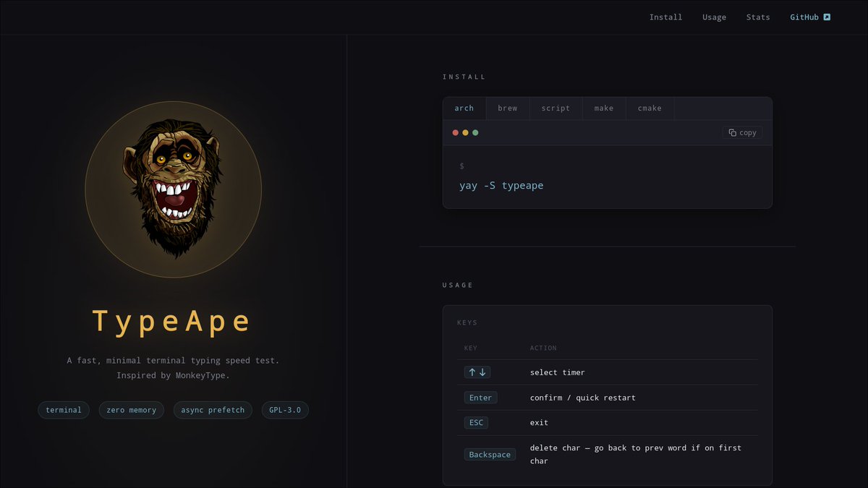Click the 'yay -S typeape' command text
This screenshot has height=488, width=868.
[x=501, y=186]
